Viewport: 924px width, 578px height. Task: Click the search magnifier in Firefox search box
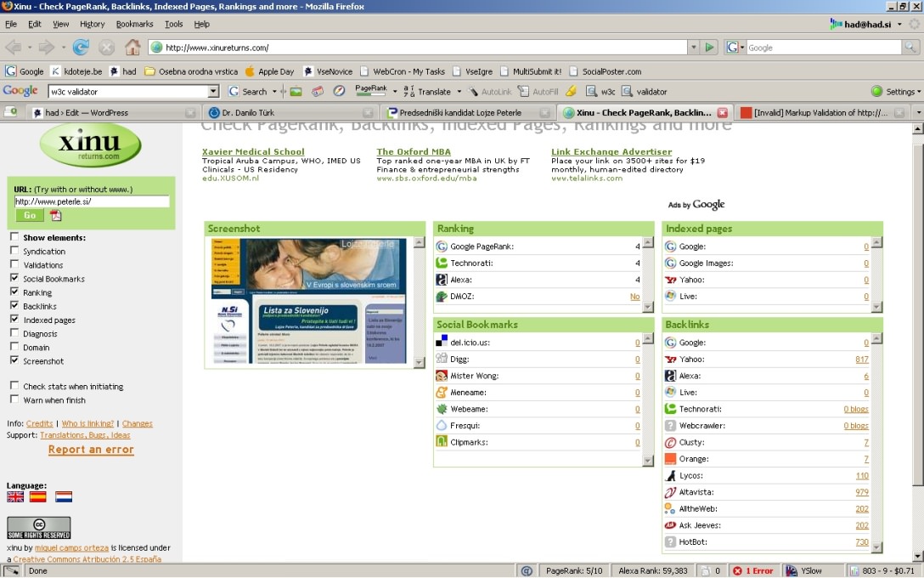pyautogui.click(x=910, y=48)
